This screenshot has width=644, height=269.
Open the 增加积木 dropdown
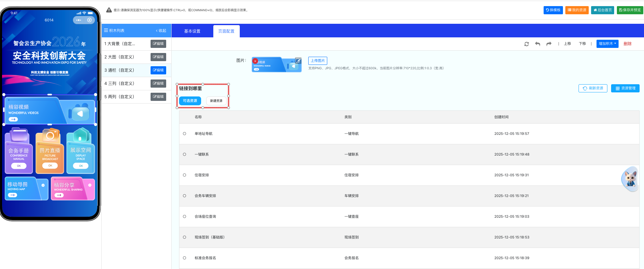click(x=607, y=44)
